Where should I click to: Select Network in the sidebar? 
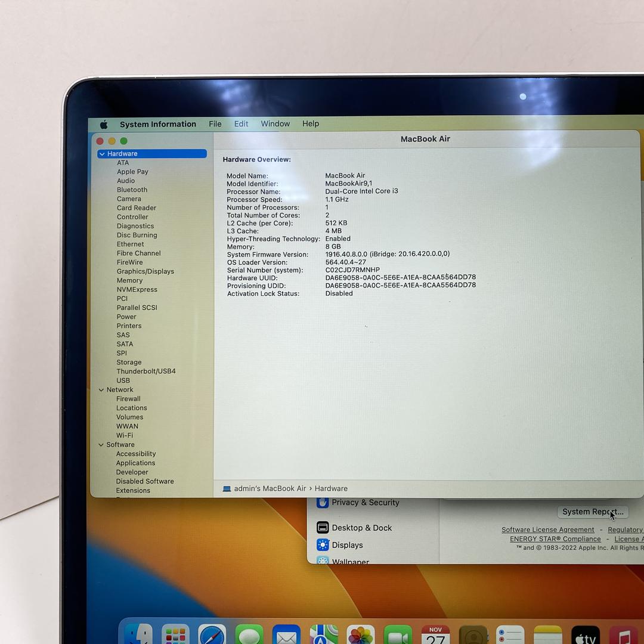pos(120,390)
